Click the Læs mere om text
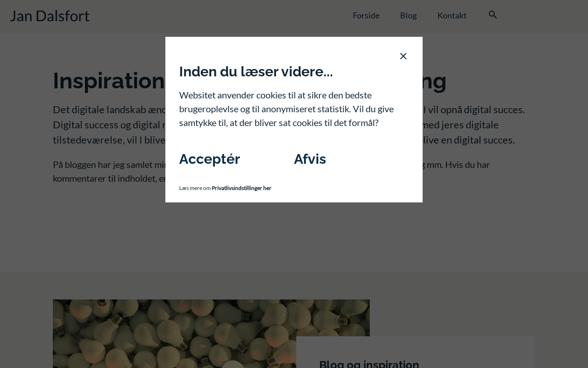 click(x=195, y=188)
